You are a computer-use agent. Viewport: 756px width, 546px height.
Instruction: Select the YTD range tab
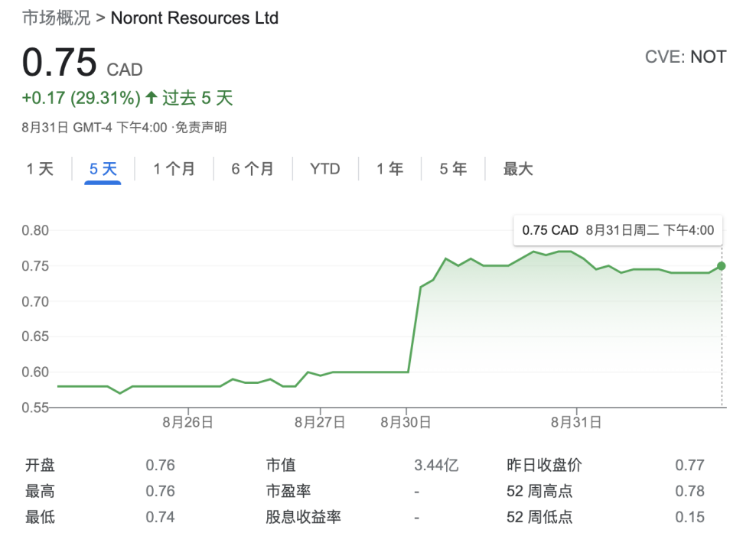tap(324, 169)
